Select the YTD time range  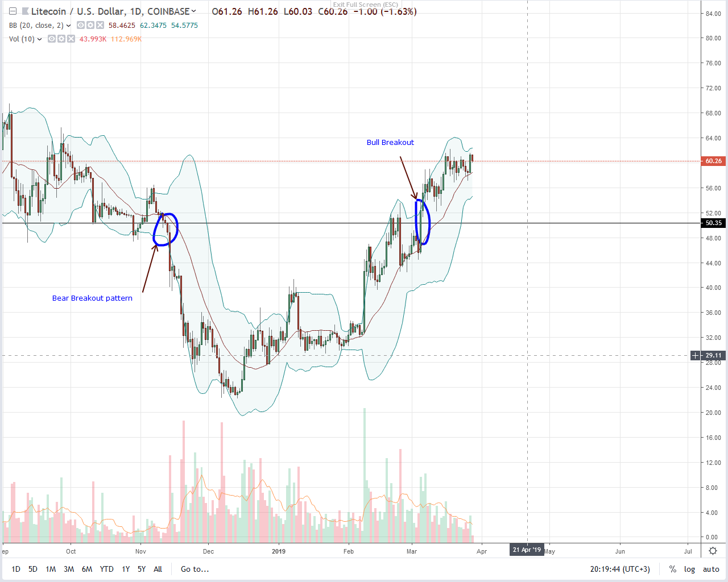[x=106, y=569]
